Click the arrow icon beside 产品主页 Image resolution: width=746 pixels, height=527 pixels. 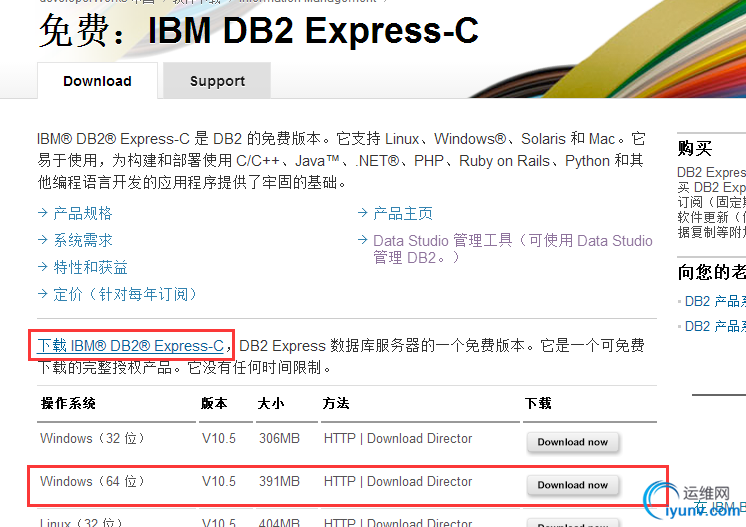coord(363,213)
